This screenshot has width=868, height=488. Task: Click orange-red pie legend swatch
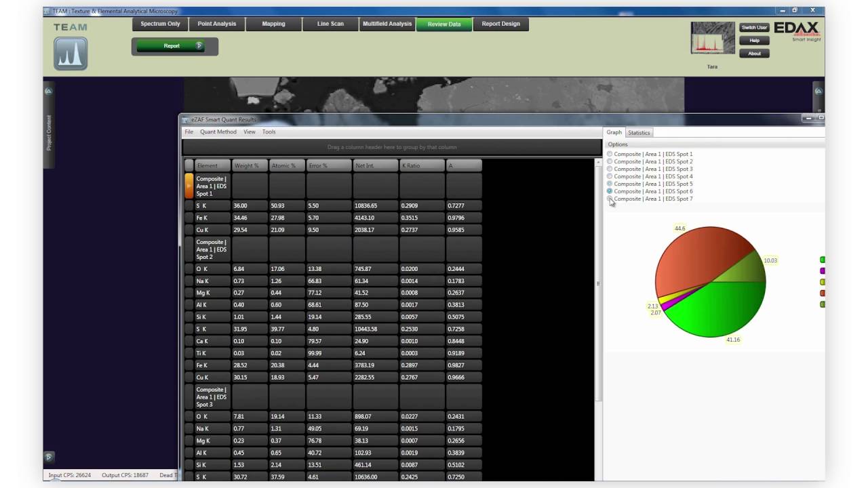pos(823,293)
